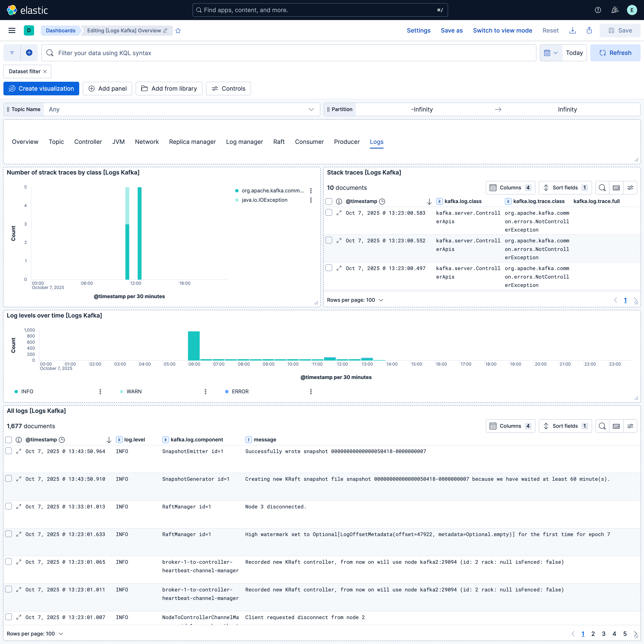Open the Producer tab
The width and height of the screenshot is (644, 644).
[x=347, y=142]
